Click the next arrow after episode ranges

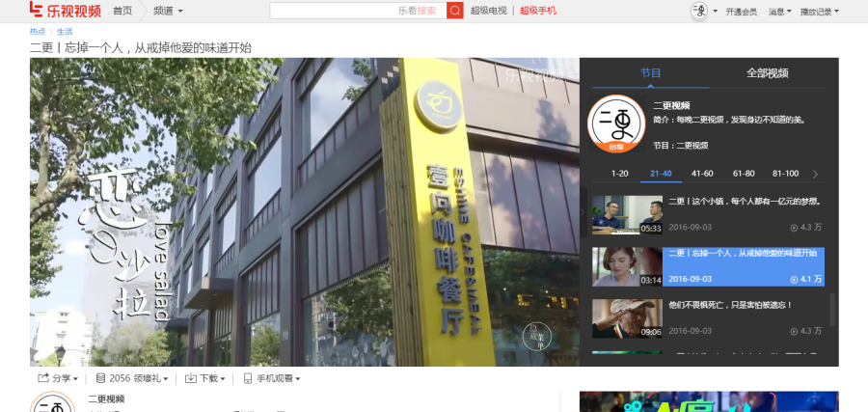pos(815,174)
